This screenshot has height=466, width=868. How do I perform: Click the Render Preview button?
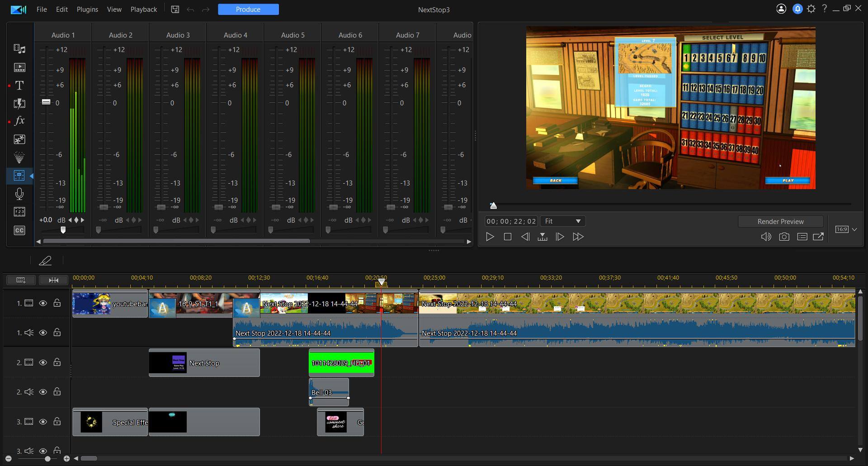pyautogui.click(x=780, y=222)
